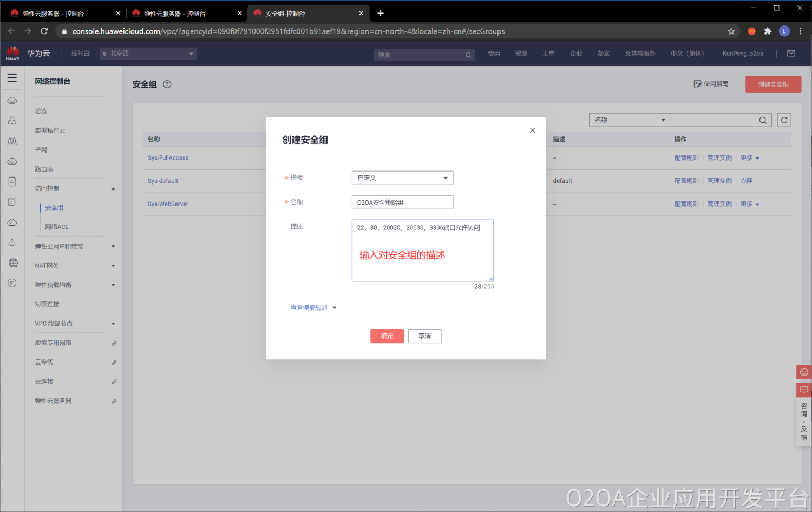812x512 pixels.
Task: Click into the 描述 text area
Action: coord(423,251)
